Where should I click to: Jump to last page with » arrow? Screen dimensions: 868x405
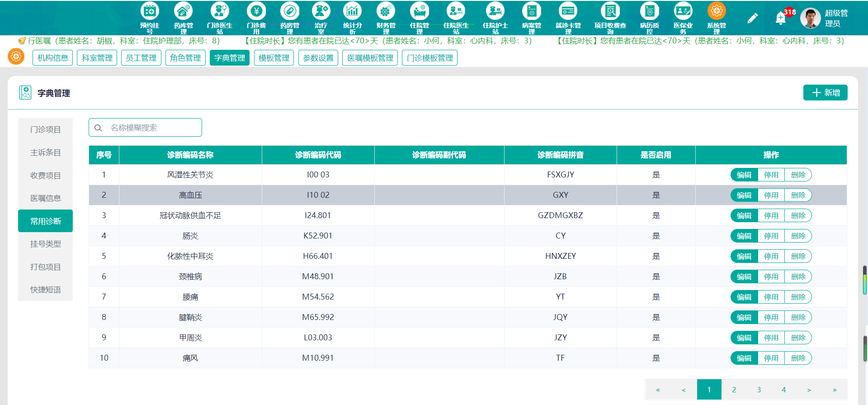pos(835,390)
